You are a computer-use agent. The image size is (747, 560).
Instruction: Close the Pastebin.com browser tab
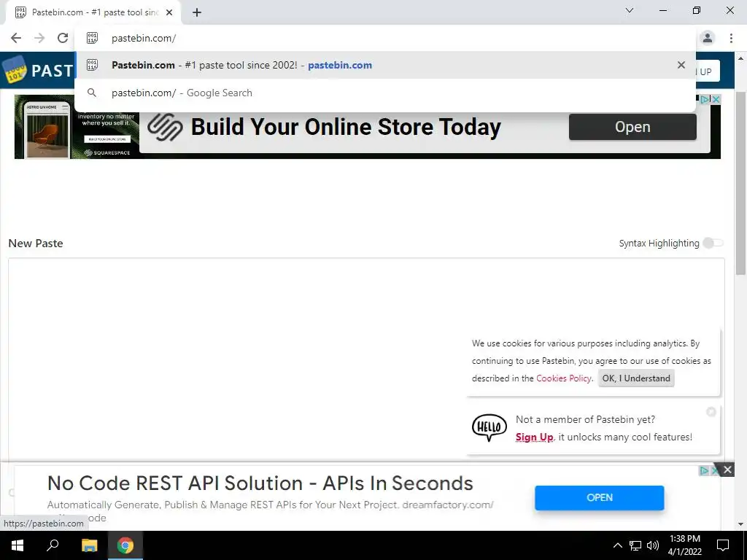(x=169, y=12)
